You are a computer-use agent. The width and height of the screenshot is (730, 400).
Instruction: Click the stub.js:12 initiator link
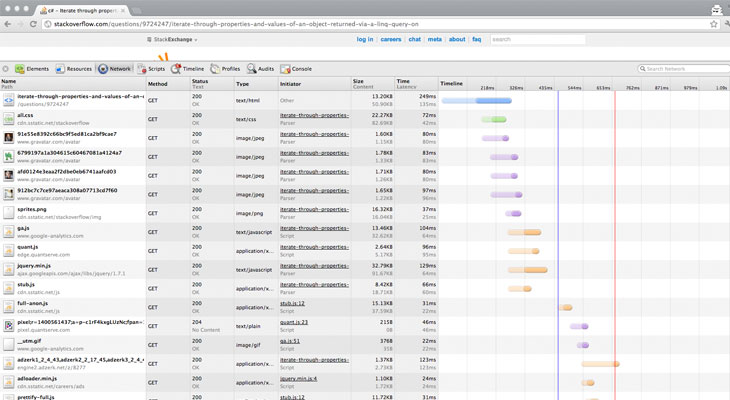295,304
